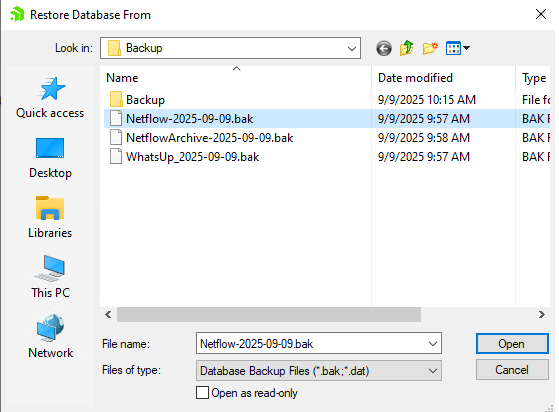
Task: Create a new folder
Action: (x=430, y=48)
